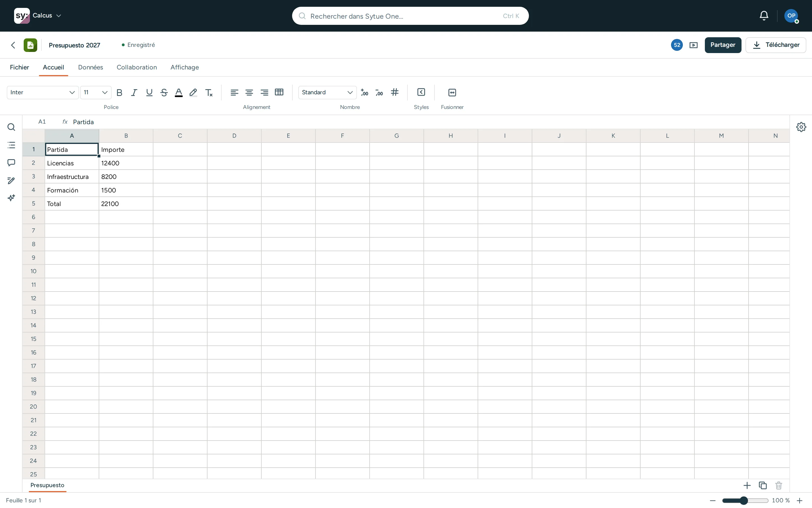Align text to the left
The image size is (812, 508).
coord(234,92)
